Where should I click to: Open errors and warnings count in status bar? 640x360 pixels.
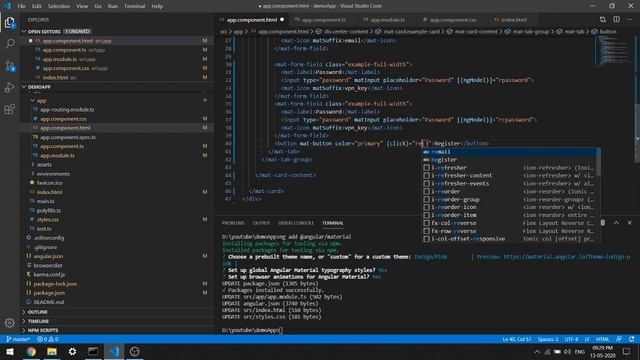pos(48,339)
